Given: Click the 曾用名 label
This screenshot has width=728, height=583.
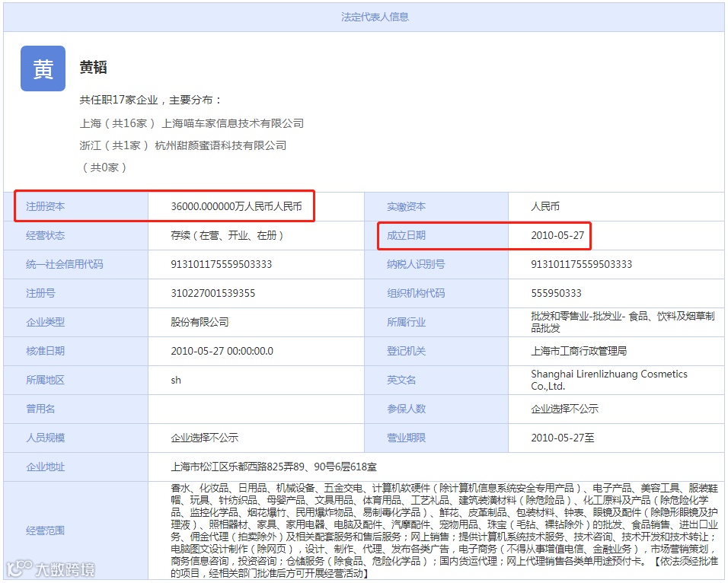Looking at the screenshot, I should pyautogui.click(x=40, y=409).
